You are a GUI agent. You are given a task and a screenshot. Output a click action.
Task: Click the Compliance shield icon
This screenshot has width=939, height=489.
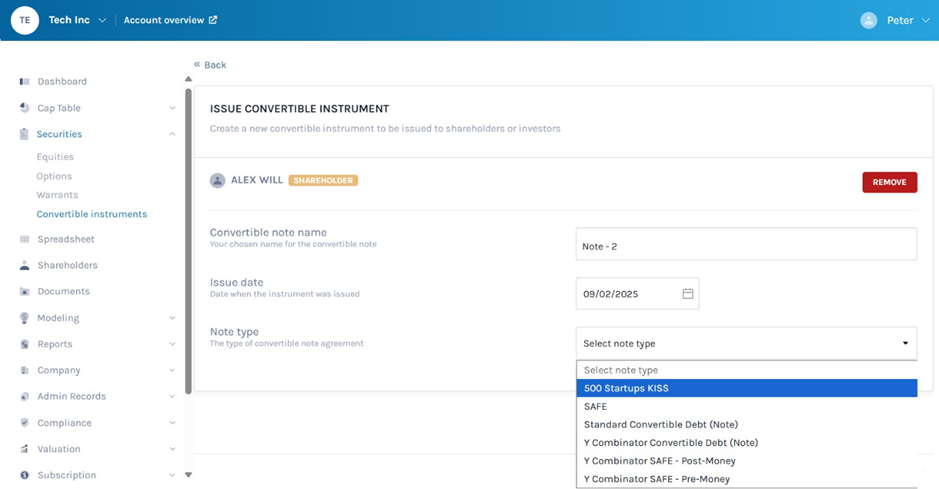pyautogui.click(x=24, y=423)
